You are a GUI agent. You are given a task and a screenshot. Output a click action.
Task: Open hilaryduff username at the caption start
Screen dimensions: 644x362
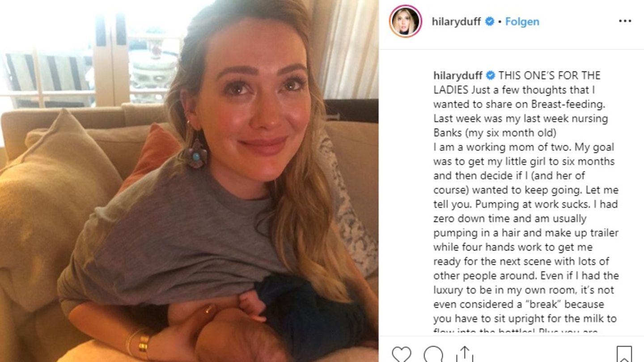(x=458, y=75)
